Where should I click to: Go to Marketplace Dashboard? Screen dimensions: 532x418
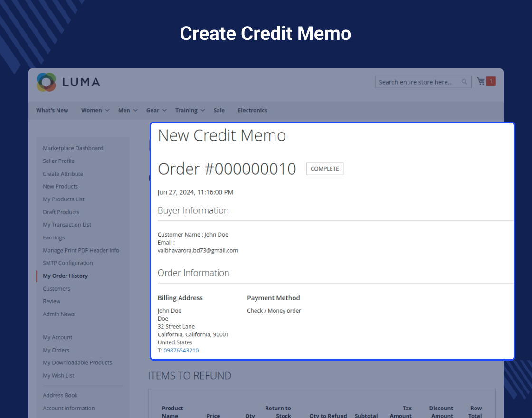click(73, 148)
